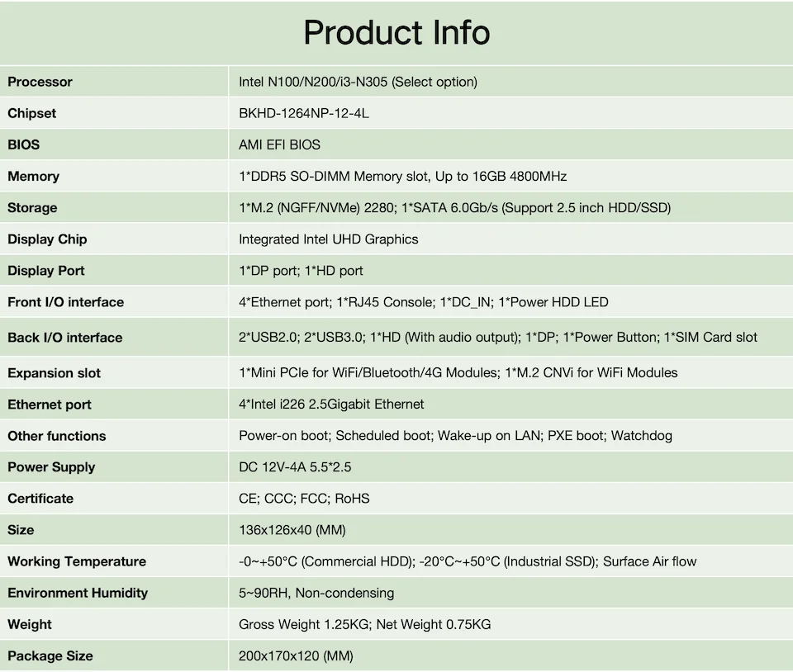793x672 pixels.
Task: Click the Product Info heading
Action: coord(396,33)
